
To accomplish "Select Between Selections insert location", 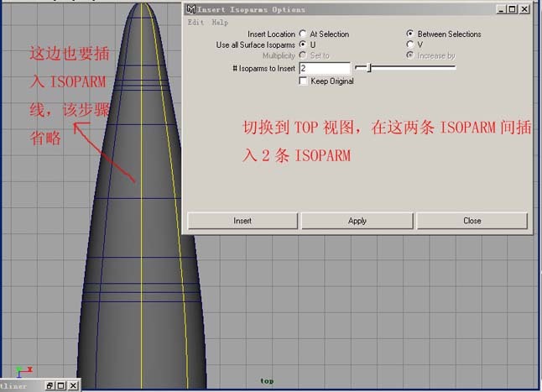I will 410,34.
